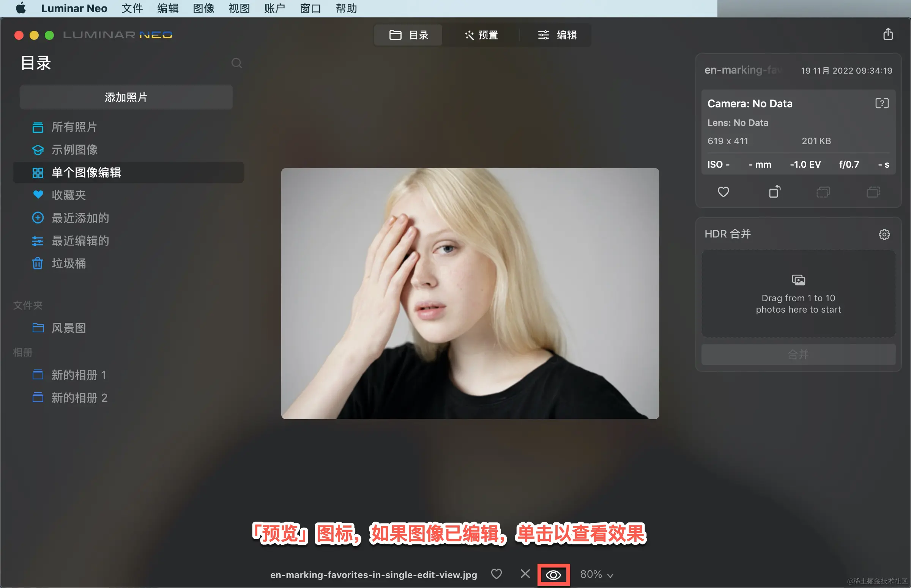This screenshot has height=588, width=911.
Task: Click the catalog search magnifier icon
Action: (x=236, y=63)
